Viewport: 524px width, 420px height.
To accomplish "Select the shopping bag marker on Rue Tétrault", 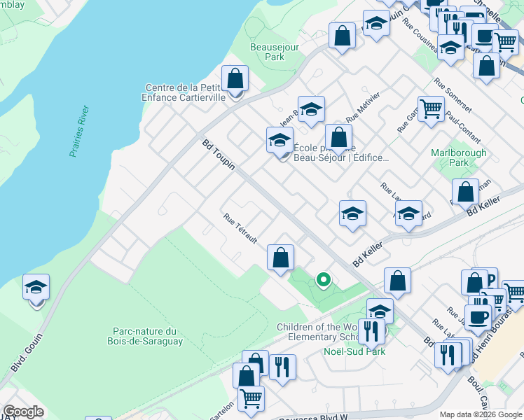I will 280,260.
